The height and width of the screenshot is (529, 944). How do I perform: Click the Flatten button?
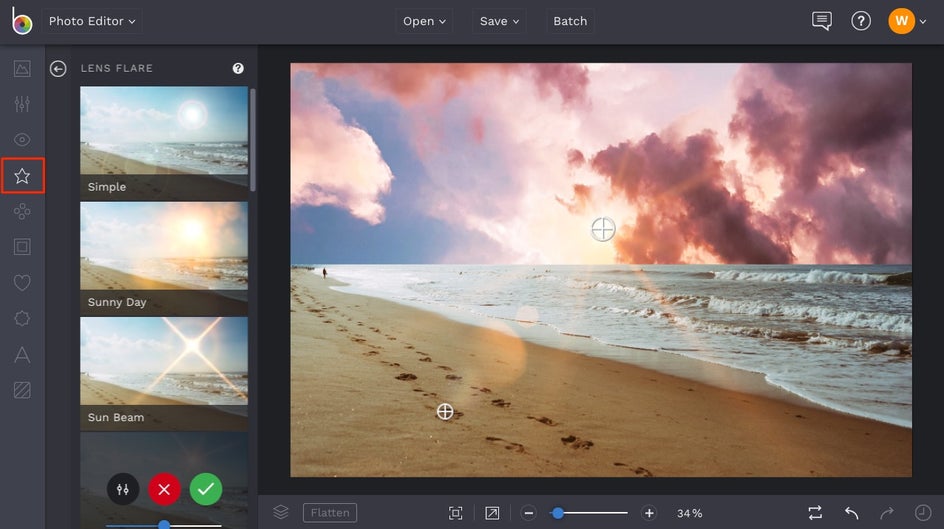click(330, 513)
